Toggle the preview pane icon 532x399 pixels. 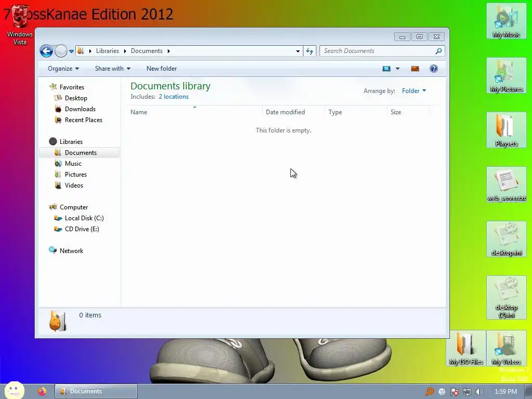coord(415,69)
